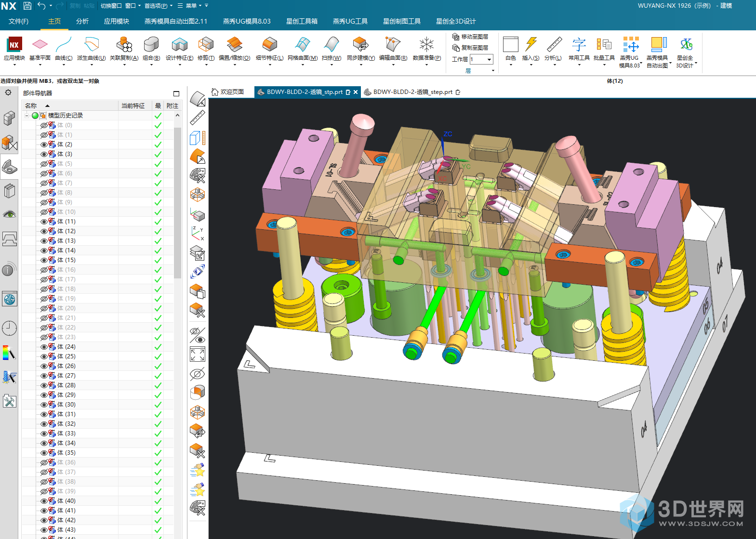The height and width of the screenshot is (539, 756).
Task: Open the 白色 color dropdown arrow
Action: pos(511,65)
